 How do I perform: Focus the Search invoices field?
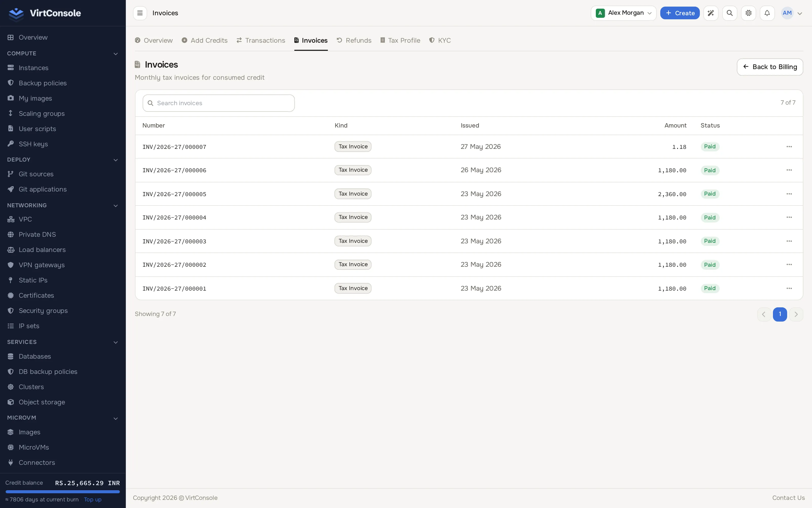click(x=218, y=103)
